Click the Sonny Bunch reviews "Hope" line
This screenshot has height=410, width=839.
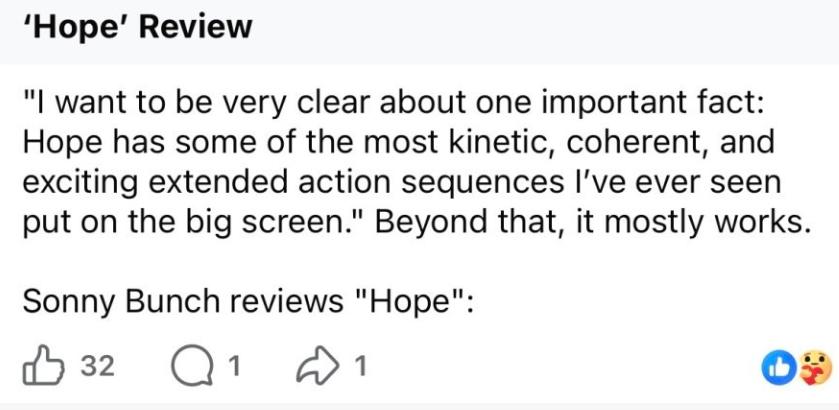[x=248, y=301]
